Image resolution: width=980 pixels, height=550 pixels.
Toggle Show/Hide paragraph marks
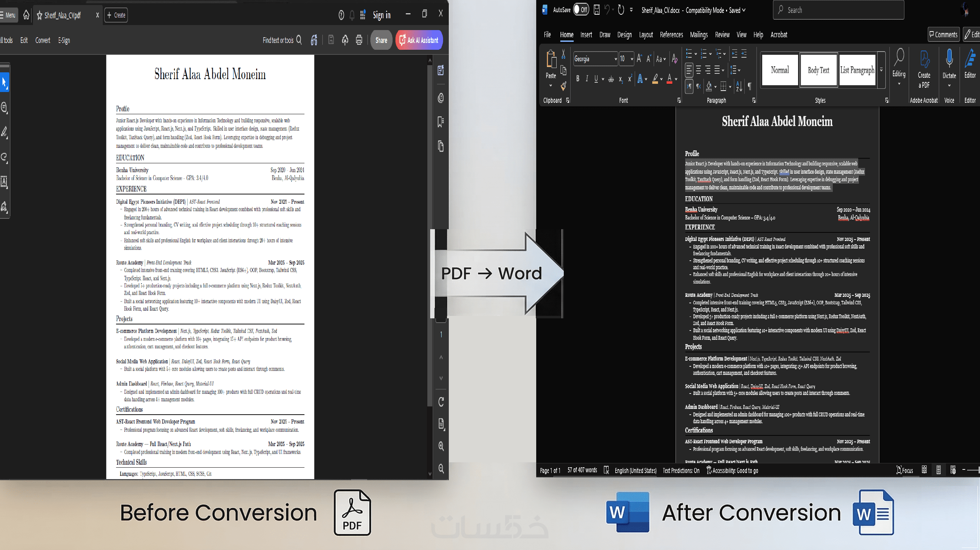pyautogui.click(x=749, y=86)
